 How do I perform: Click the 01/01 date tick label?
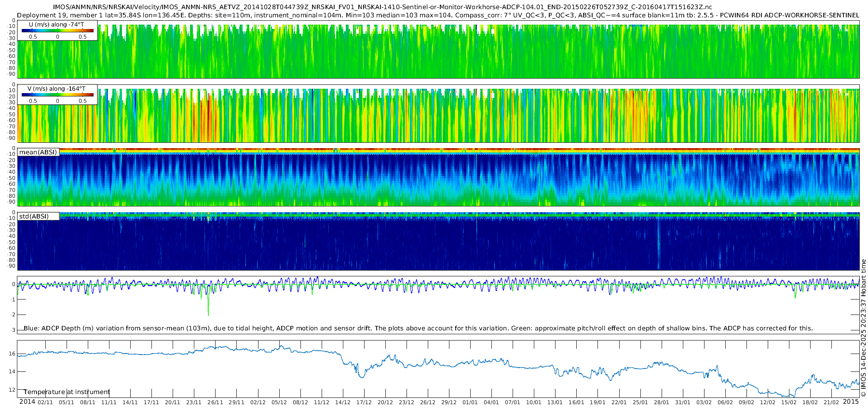(470, 402)
